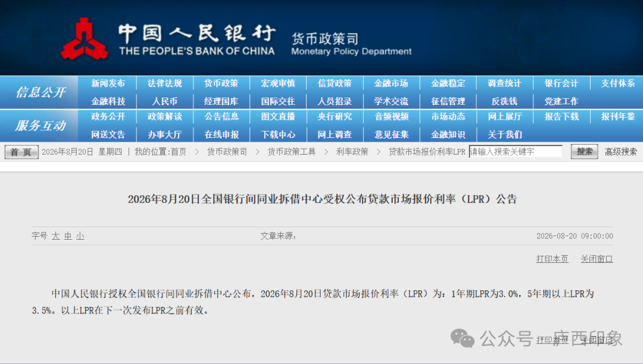This screenshot has height=364, width=643.
Task: Click 打印本页 below the date line
Action: pyautogui.click(x=552, y=259)
